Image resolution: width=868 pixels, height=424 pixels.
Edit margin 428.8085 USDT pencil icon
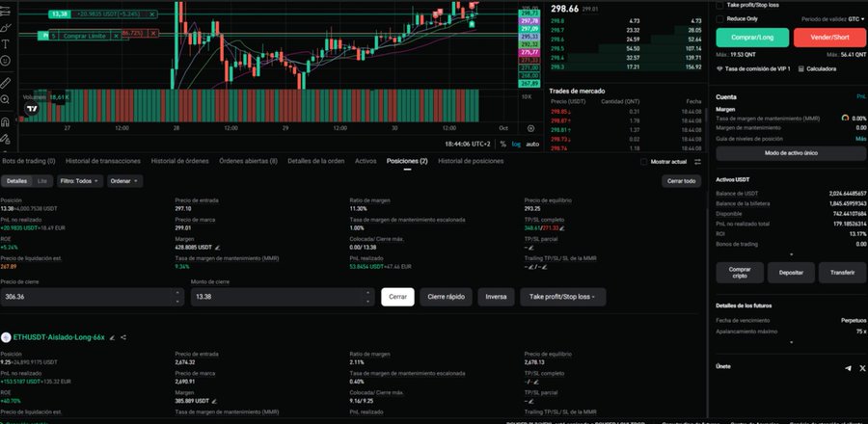[218, 248]
